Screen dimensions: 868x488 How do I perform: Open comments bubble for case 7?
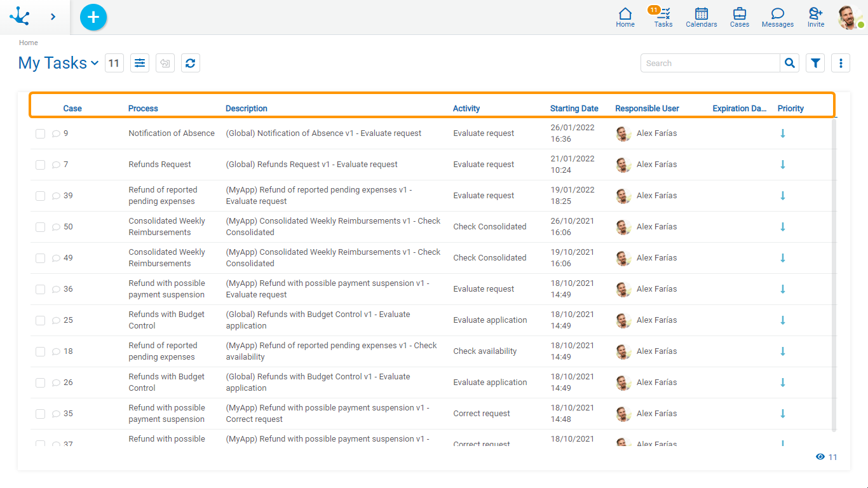point(56,165)
